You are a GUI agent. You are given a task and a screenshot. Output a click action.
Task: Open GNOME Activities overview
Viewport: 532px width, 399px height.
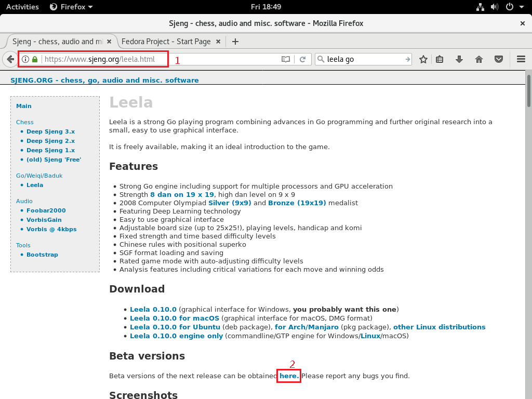22,7
